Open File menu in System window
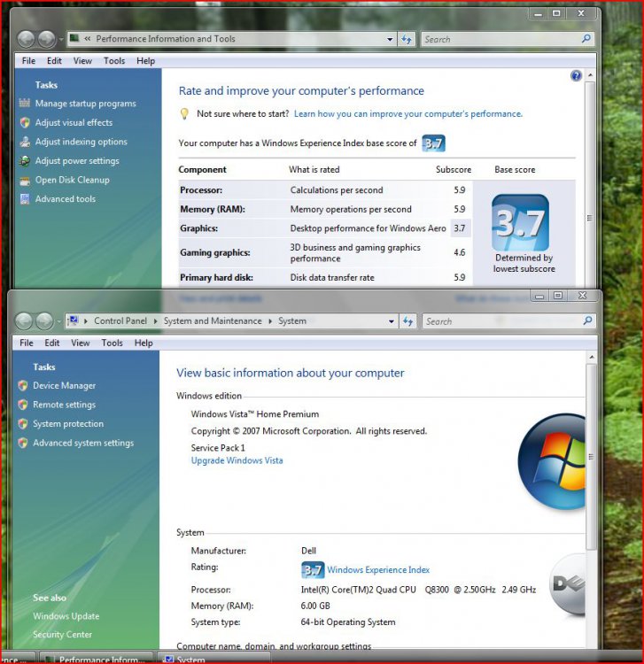Screen dimensions: 644x664 27,343
